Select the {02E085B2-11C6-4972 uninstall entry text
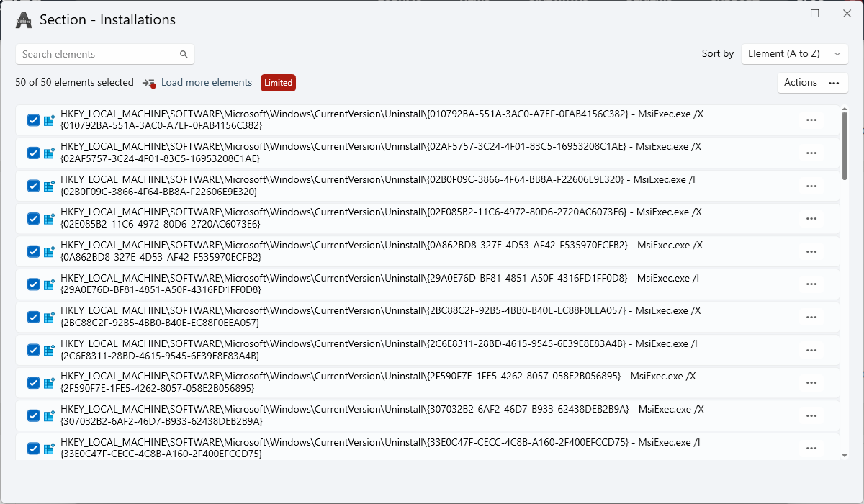864x504 pixels. coord(381,219)
